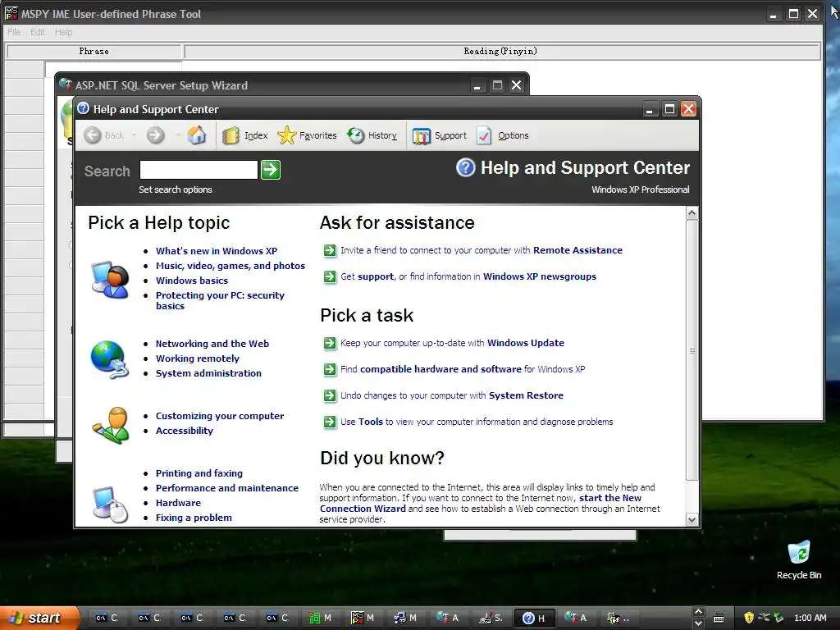
Task: Expand the Back history dropdown arrow
Action: tap(134, 135)
